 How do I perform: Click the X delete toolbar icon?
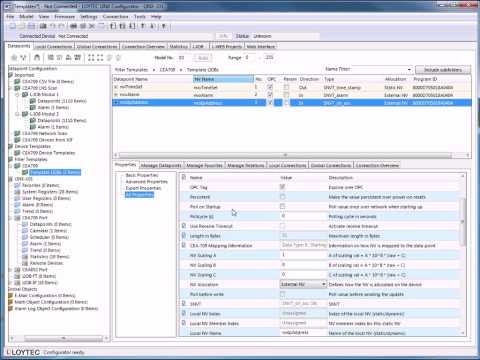(x=92, y=26)
